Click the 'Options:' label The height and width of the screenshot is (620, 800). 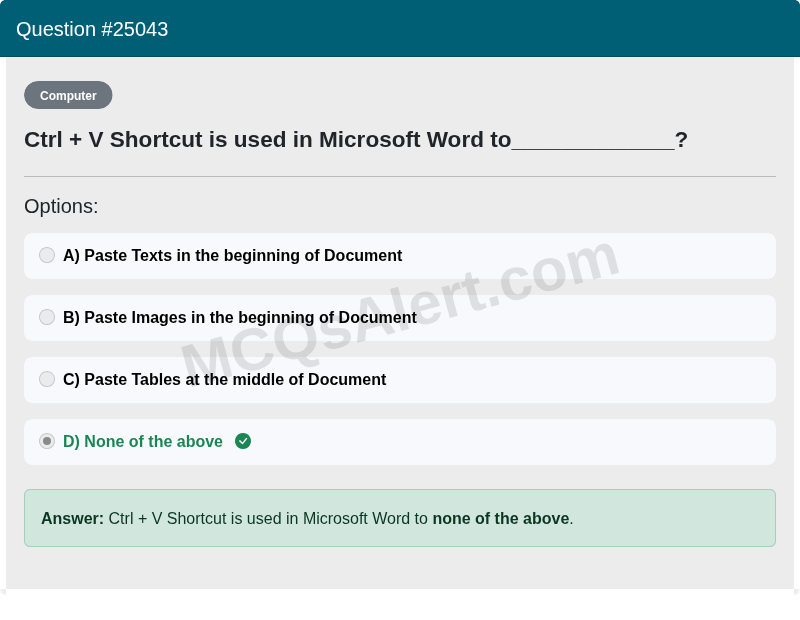pyautogui.click(x=61, y=207)
